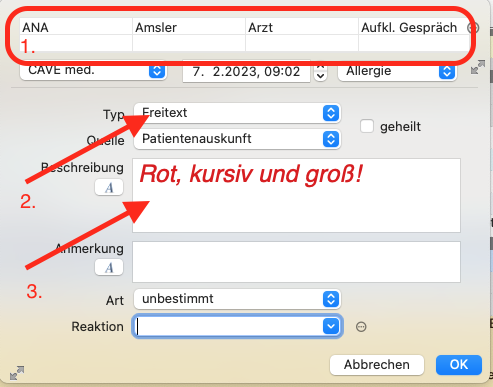This screenshot has width=493, height=387.
Task: Decrease the date with stepper down arrow
Action: (x=320, y=76)
